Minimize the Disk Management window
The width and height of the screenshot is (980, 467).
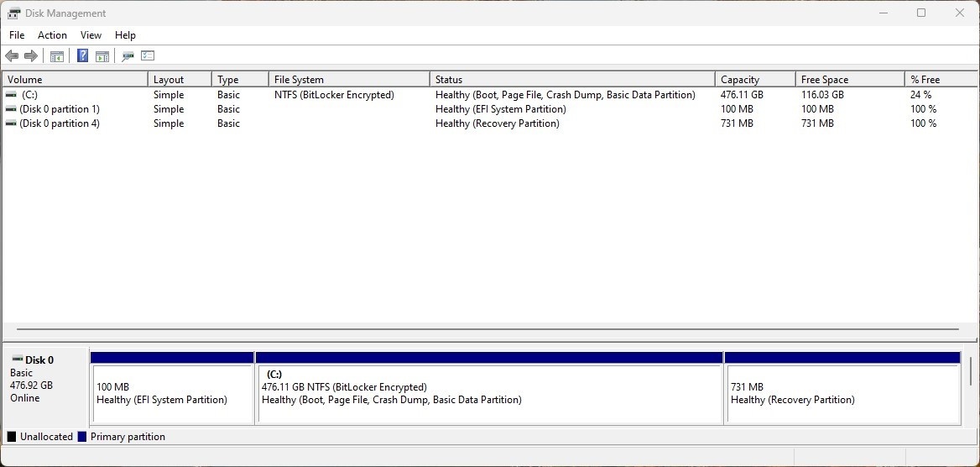coord(884,13)
